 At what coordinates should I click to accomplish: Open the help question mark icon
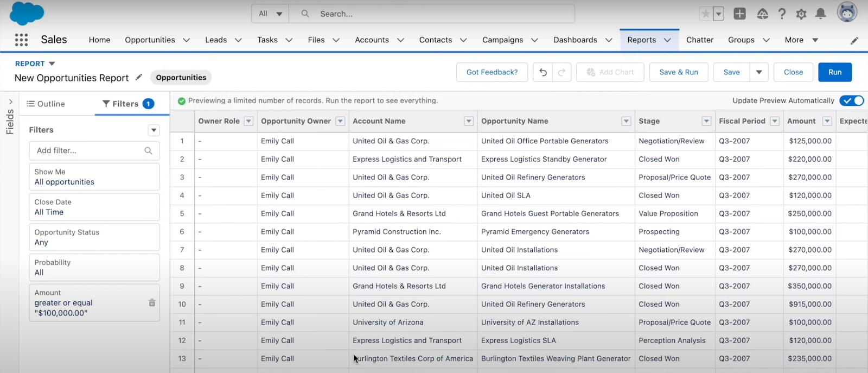click(782, 14)
